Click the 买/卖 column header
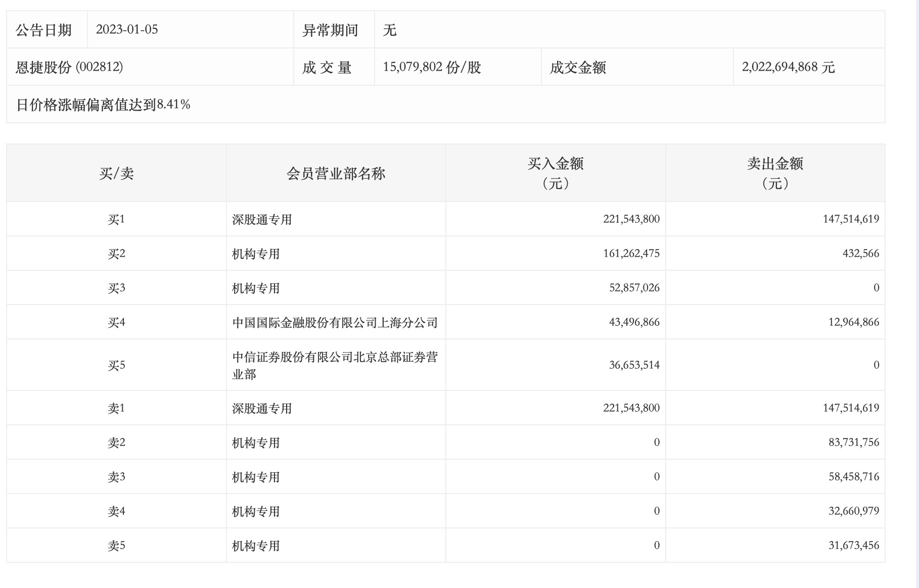This screenshot has height=588, width=919. click(116, 173)
